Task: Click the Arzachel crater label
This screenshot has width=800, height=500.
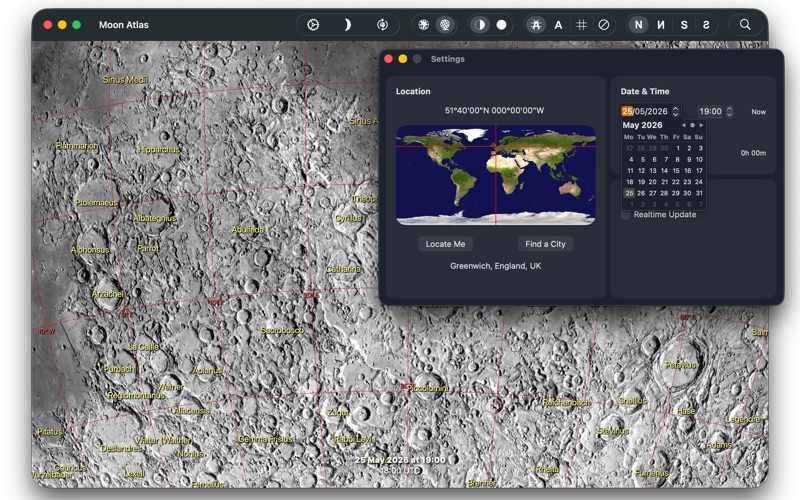Action: 108,294
